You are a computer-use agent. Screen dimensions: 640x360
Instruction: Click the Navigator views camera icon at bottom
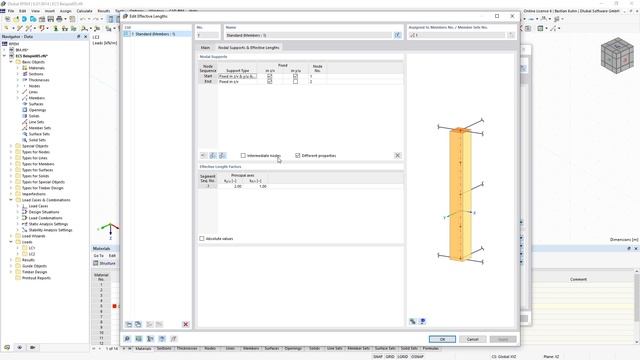tap(32, 347)
